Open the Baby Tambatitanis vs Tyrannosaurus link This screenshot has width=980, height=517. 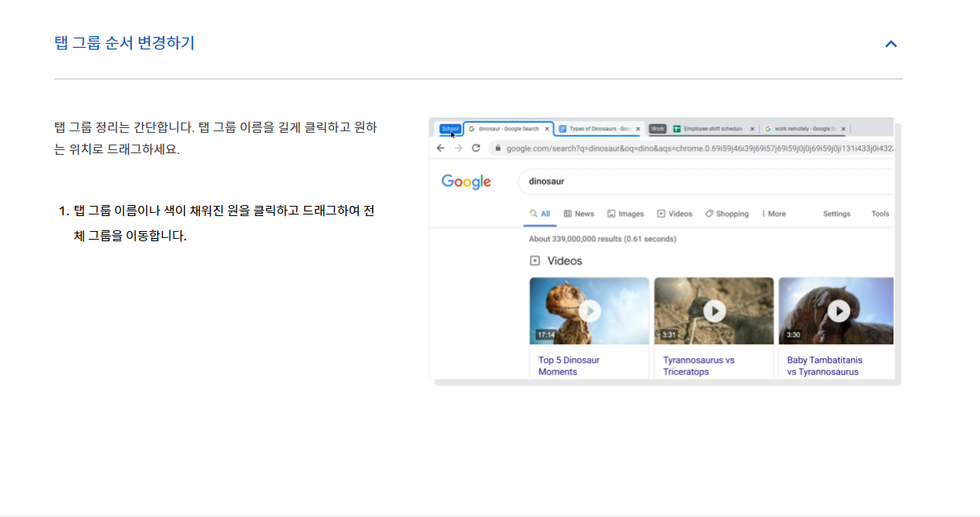coord(824,366)
